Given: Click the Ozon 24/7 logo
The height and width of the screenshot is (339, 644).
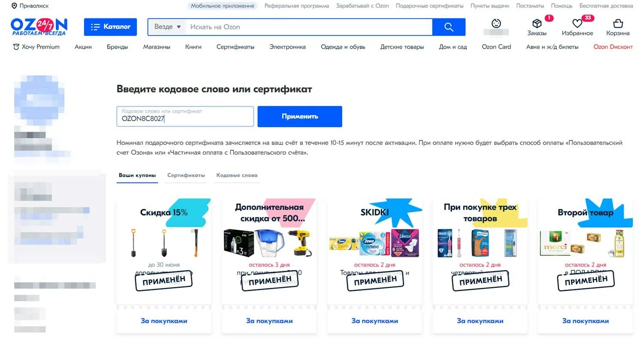Looking at the screenshot, I should pyautogui.click(x=39, y=27).
